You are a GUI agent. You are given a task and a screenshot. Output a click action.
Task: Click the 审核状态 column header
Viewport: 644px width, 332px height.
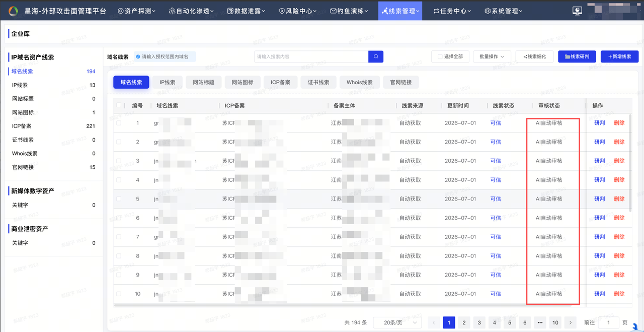(549, 106)
